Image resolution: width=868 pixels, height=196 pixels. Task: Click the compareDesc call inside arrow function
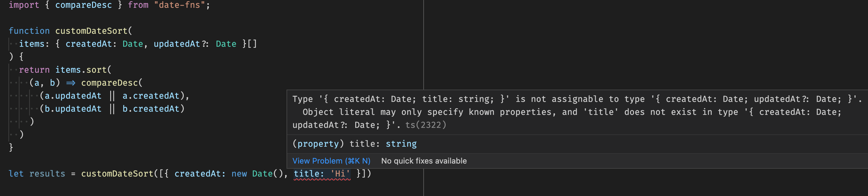click(x=110, y=83)
